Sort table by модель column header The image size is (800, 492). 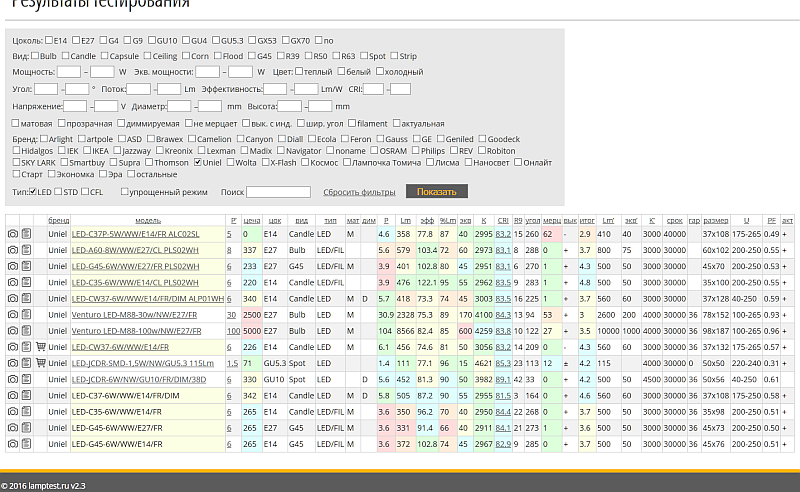(x=148, y=220)
